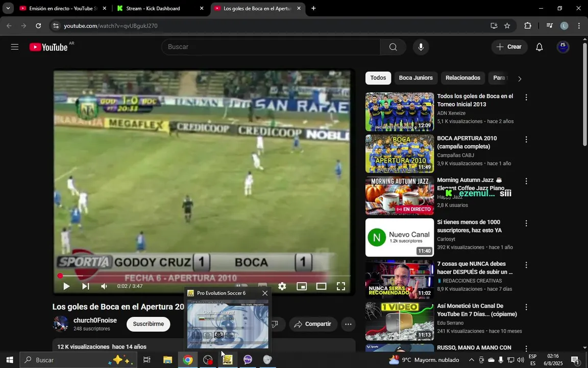The height and width of the screenshot is (368, 588).
Task: Select the Boca Juniors filter chip
Action: [415, 78]
